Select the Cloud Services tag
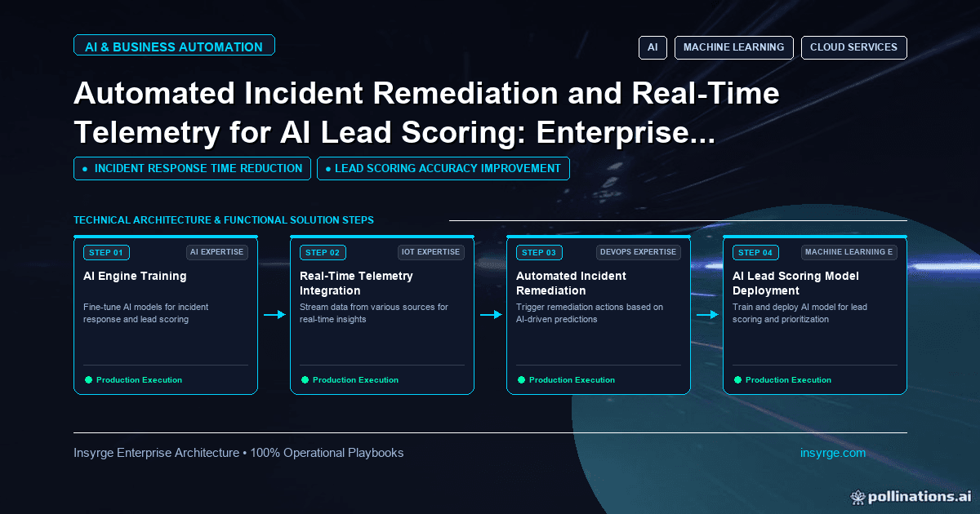The image size is (980, 514). (x=853, y=47)
